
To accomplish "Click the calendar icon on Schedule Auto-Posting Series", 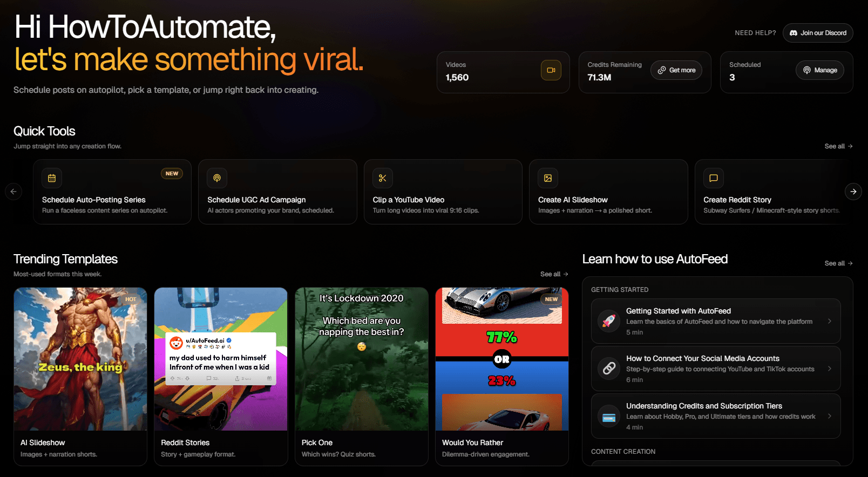I will (52, 178).
